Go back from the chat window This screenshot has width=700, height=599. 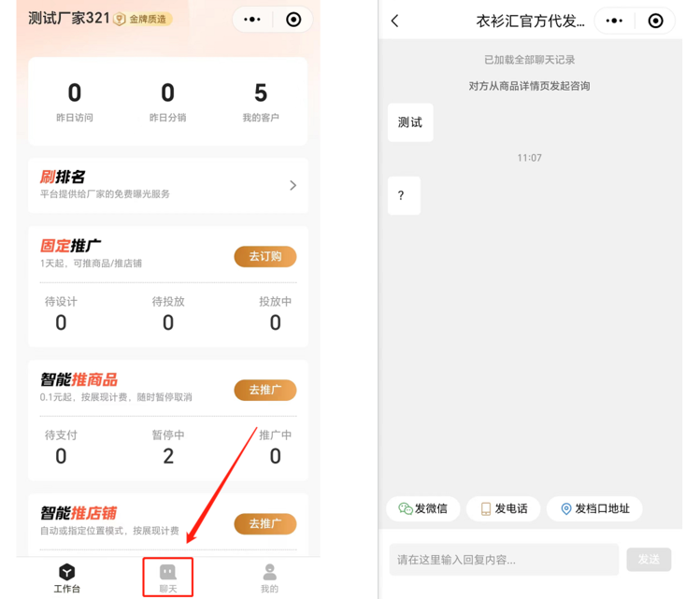tap(394, 21)
